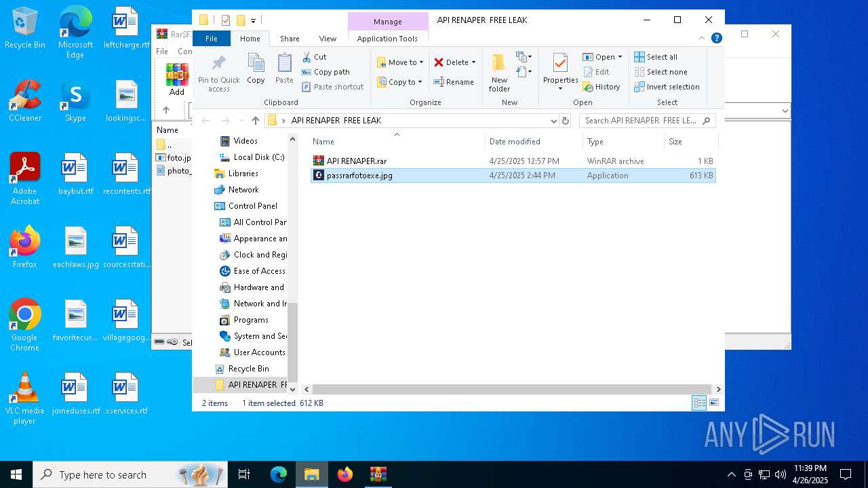Switch to large icons view layout
The height and width of the screenshot is (488, 868).
click(713, 403)
